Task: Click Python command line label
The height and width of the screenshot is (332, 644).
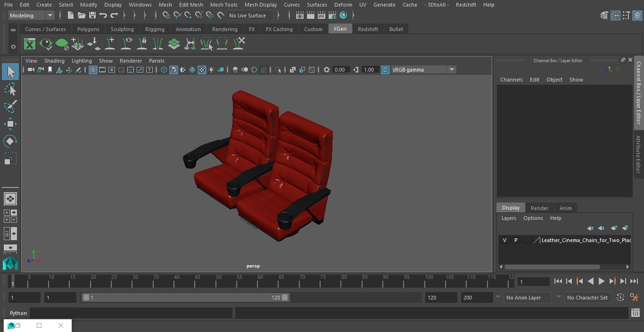Action: [18, 313]
